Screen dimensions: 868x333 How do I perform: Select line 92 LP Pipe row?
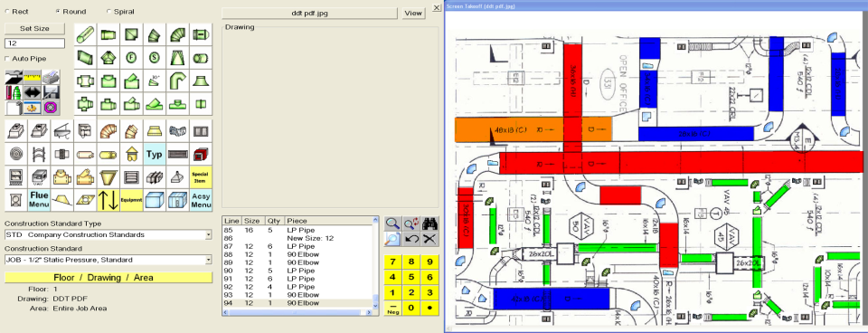pyautogui.click(x=297, y=287)
